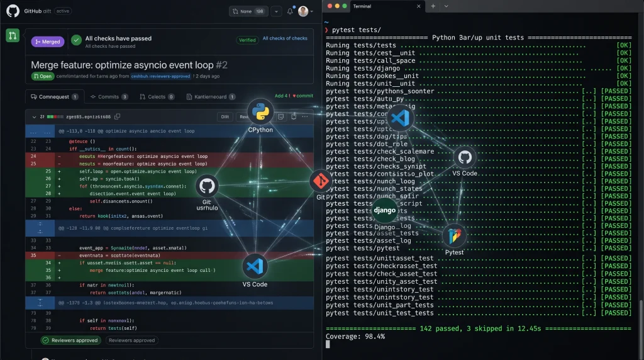Click the pytest tests/pythons_soonter line
The height and width of the screenshot is (360, 644).
pos(479,91)
